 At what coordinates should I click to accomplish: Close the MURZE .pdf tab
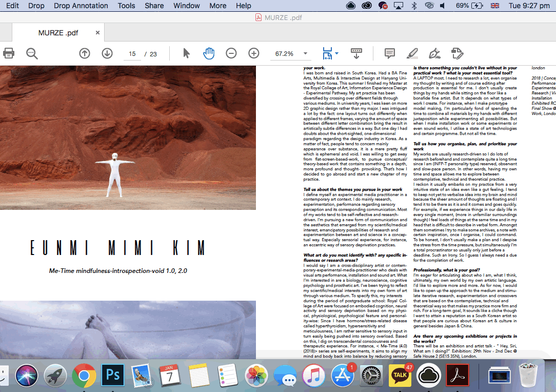click(x=97, y=33)
